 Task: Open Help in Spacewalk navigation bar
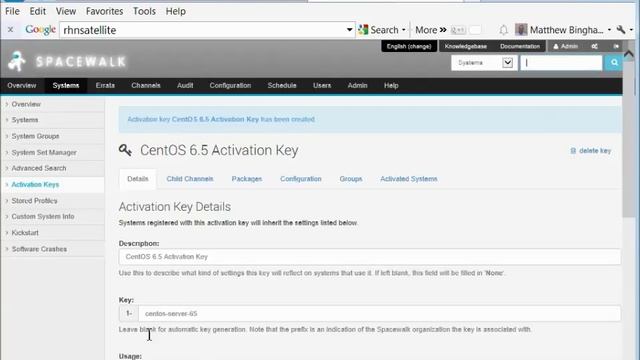coord(391,85)
